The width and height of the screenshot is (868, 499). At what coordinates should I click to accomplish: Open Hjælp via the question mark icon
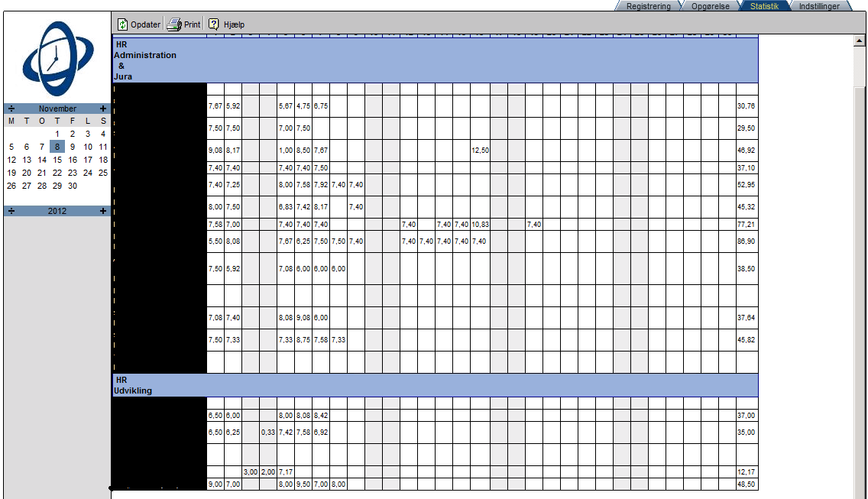pos(214,24)
